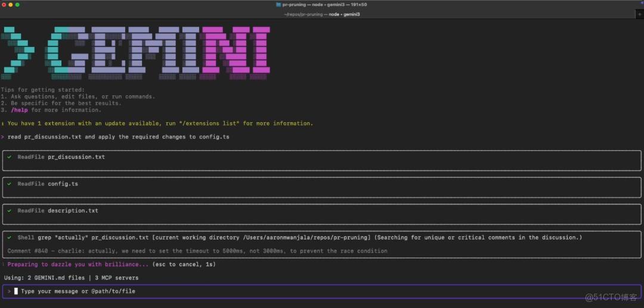Click the spinner icon before 'Preparing to dazzle'

(x=3, y=264)
